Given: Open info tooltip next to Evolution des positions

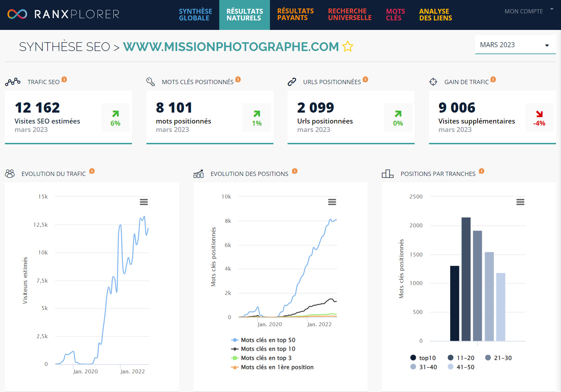Looking at the screenshot, I should (x=295, y=171).
